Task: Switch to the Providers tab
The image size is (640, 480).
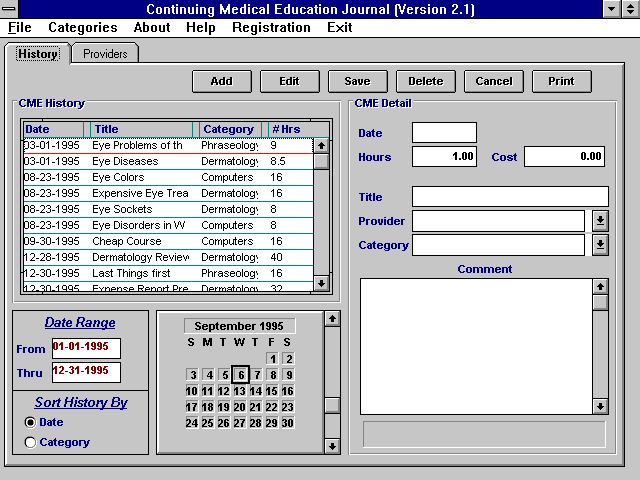Action: 105,53
